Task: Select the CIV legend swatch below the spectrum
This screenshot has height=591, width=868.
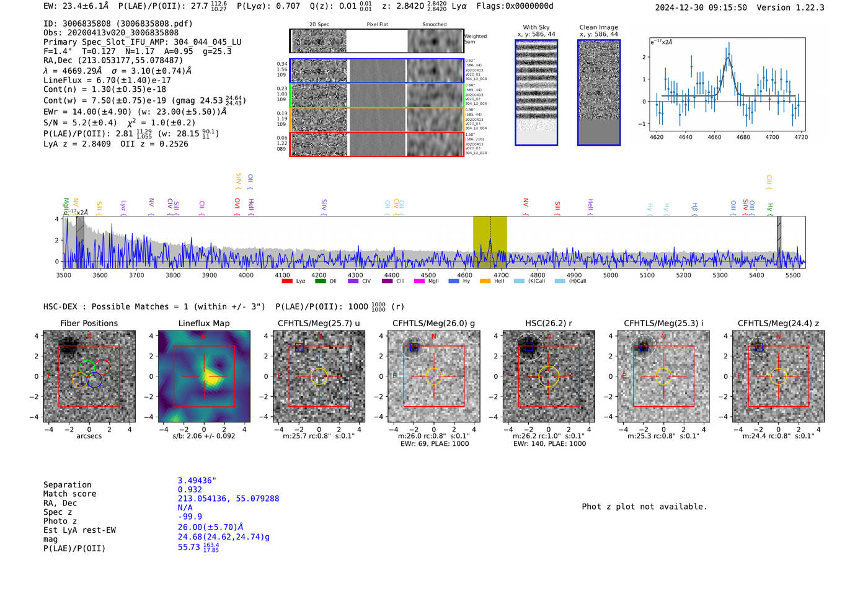Action: click(353, 281)
